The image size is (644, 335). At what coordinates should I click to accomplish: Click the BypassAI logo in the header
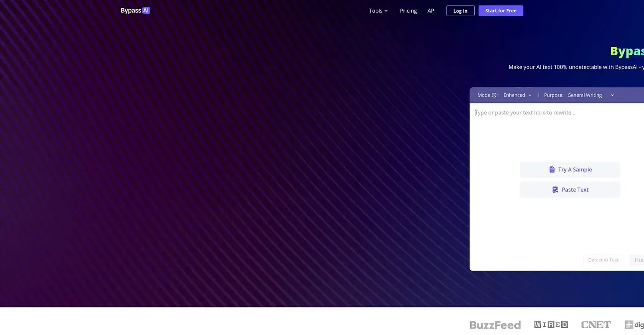[135, 11]
